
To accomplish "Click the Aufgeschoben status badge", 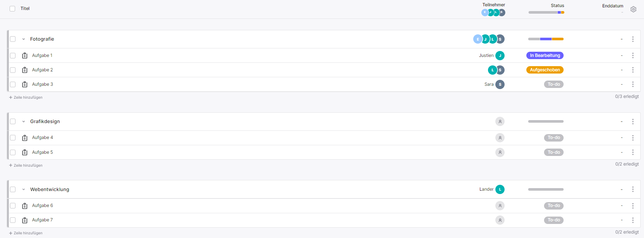I will [545, 70].
